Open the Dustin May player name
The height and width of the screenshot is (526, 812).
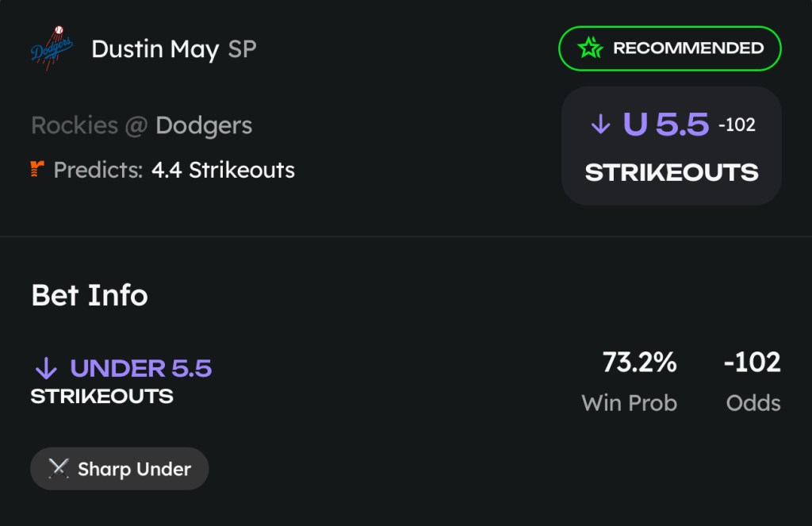pyautogui.click(x=155, y=49)
